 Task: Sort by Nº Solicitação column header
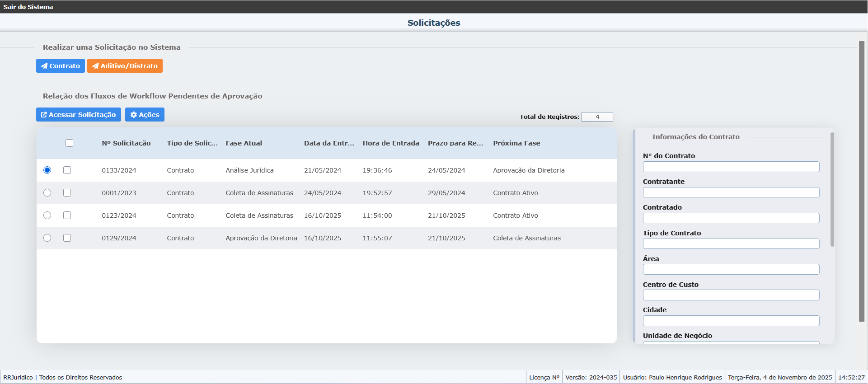126,143
